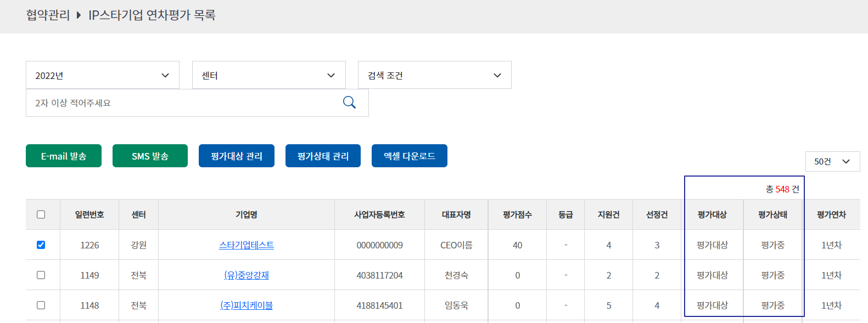Check the row 1149 checkbox
Image resolution: width=868 pixels, height=323 pixels.
click(41, 275)
